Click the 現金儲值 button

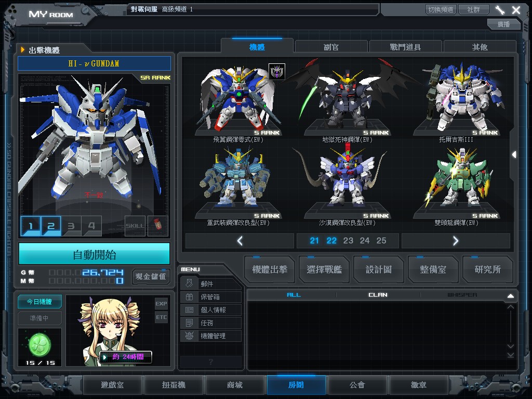pos(151,276)
